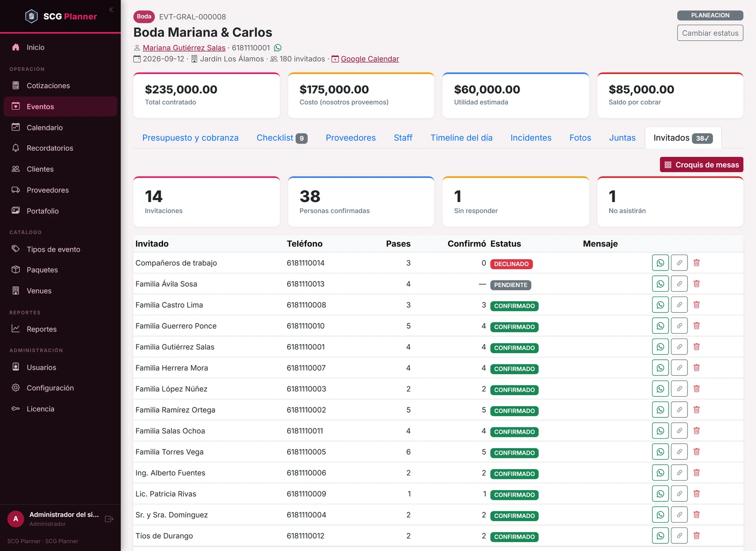Copy invite link for Familia Ávila Sosa

coord(679,284)
